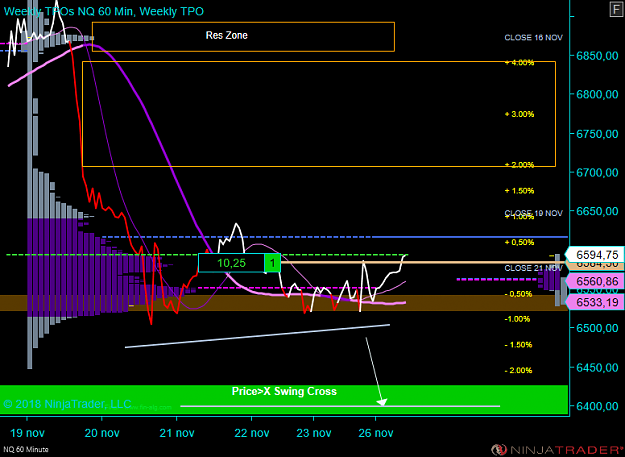Viewport: 625px width, 457px height.
Task: Click the "20 nov" date on time axis
Action: click(102, 433)
